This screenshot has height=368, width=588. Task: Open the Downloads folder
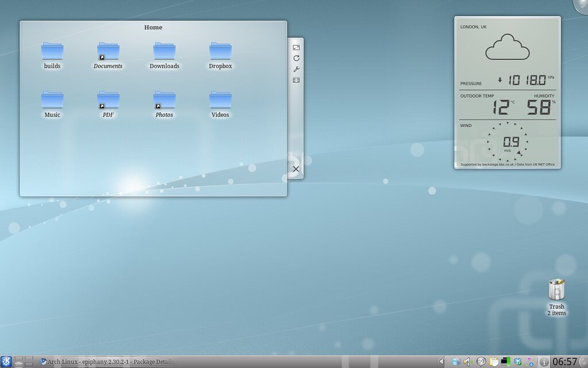[164, 52]
